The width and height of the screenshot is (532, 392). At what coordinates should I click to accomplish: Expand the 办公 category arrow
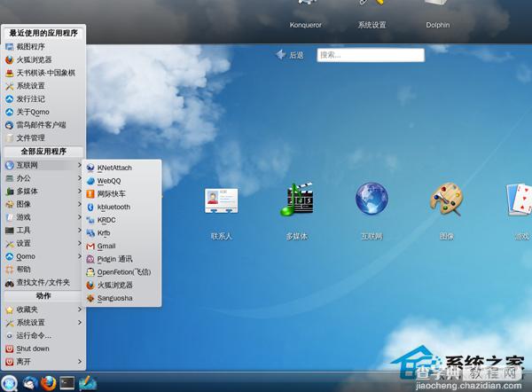tap(80, 178)
